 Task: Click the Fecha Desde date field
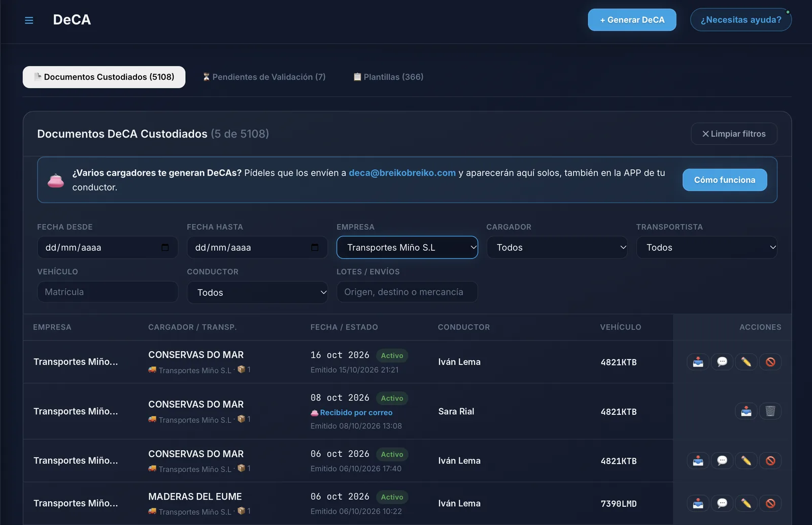tap(108, 247)
